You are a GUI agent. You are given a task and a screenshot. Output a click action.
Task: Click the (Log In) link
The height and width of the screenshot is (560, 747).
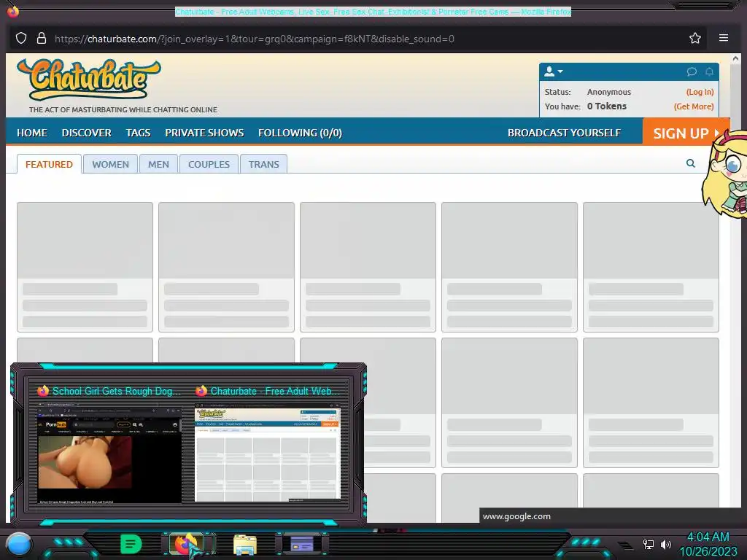(x=700, y=92)
